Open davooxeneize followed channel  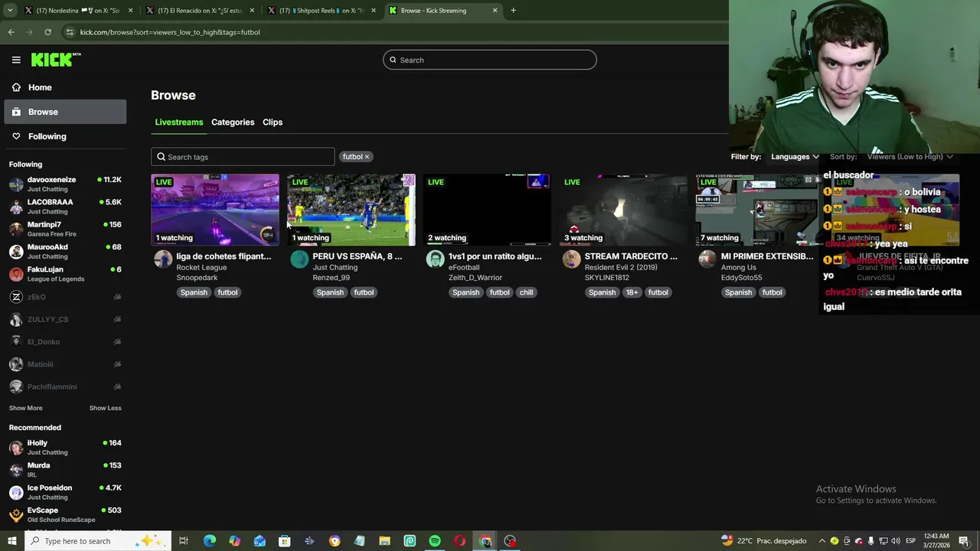coord(65,184)
